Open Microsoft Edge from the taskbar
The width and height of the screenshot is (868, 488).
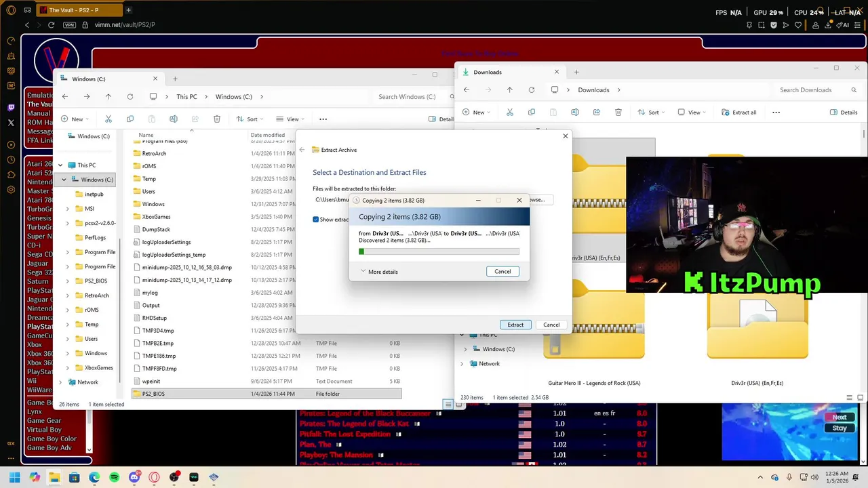click(x=94, y=478)
